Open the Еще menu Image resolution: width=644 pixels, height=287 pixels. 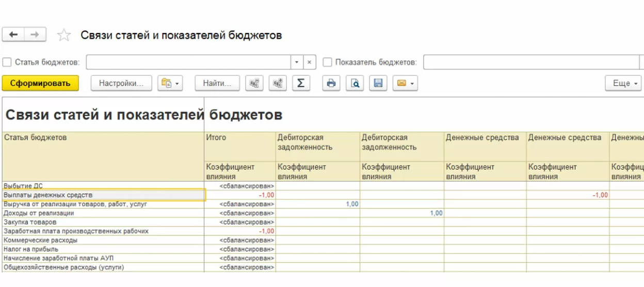(x=623, y=83)
